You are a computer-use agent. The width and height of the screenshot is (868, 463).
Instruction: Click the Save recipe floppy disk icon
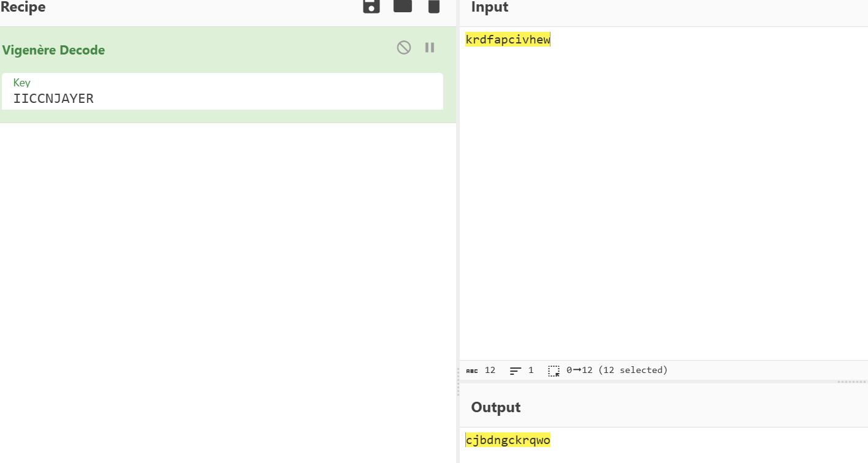pos(371,6)
